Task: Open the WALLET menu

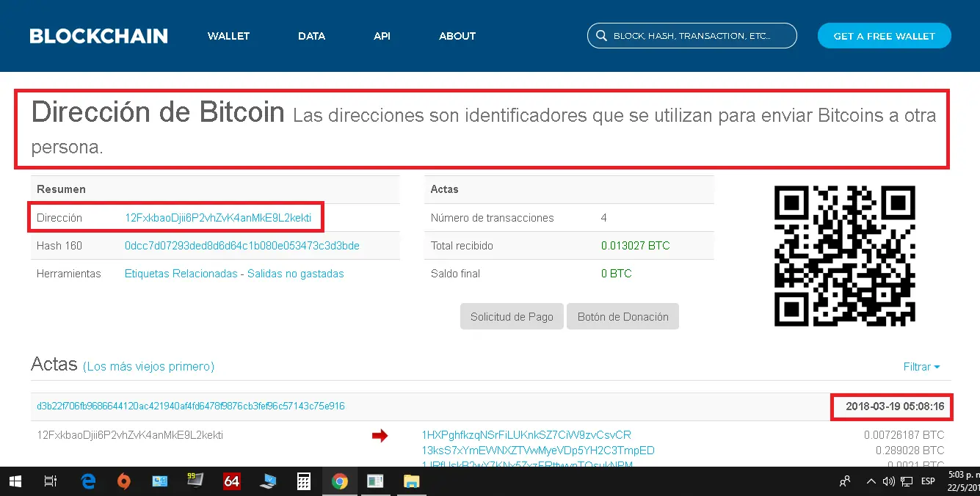Action: tap(228, 36)
